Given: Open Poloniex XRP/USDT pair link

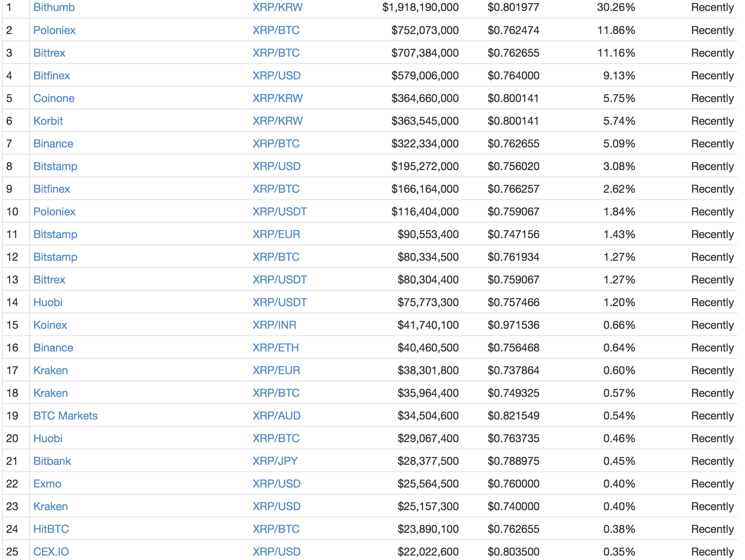Looking at the screenshot, I should (280, 211).
